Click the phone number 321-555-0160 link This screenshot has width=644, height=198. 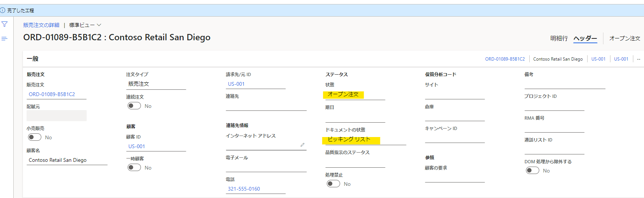click(244, 189)
